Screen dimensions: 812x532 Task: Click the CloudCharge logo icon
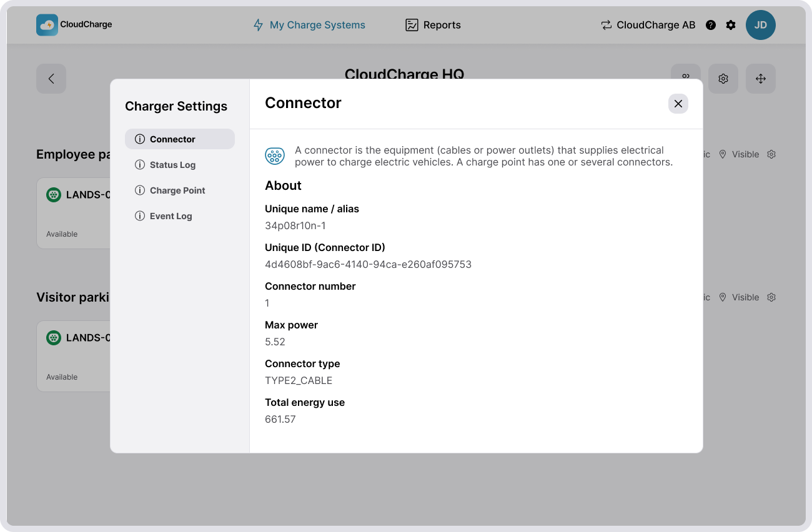47,25
